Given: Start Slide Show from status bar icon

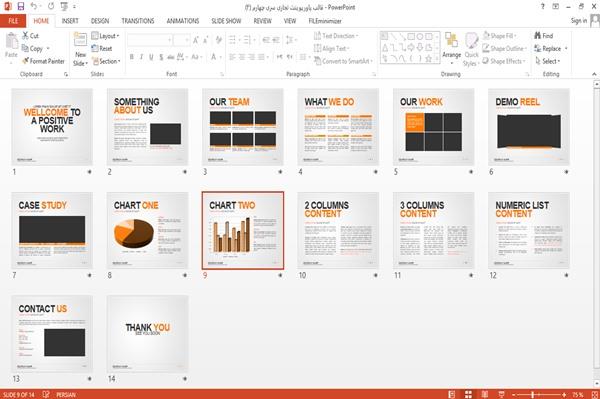Looking at the screenshot, I should pyautogui.click(x=501, y=394).
